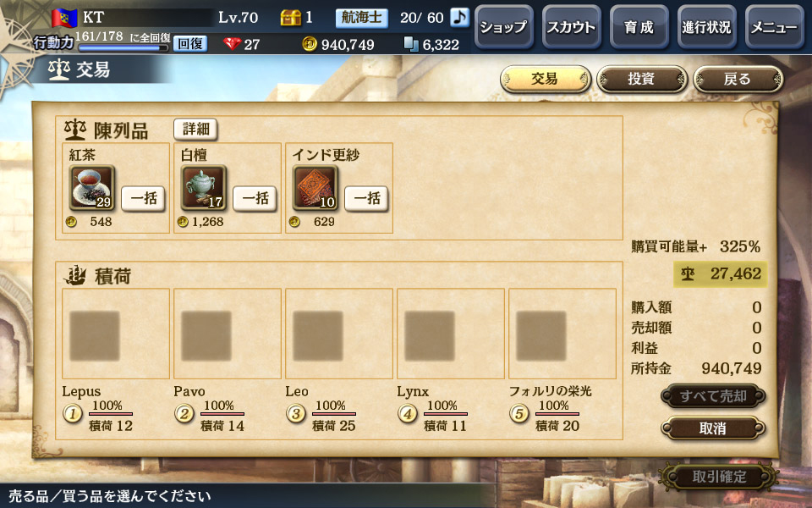
Task: Select the 紅茶 tea cup item icon
Action: point(91,188)
